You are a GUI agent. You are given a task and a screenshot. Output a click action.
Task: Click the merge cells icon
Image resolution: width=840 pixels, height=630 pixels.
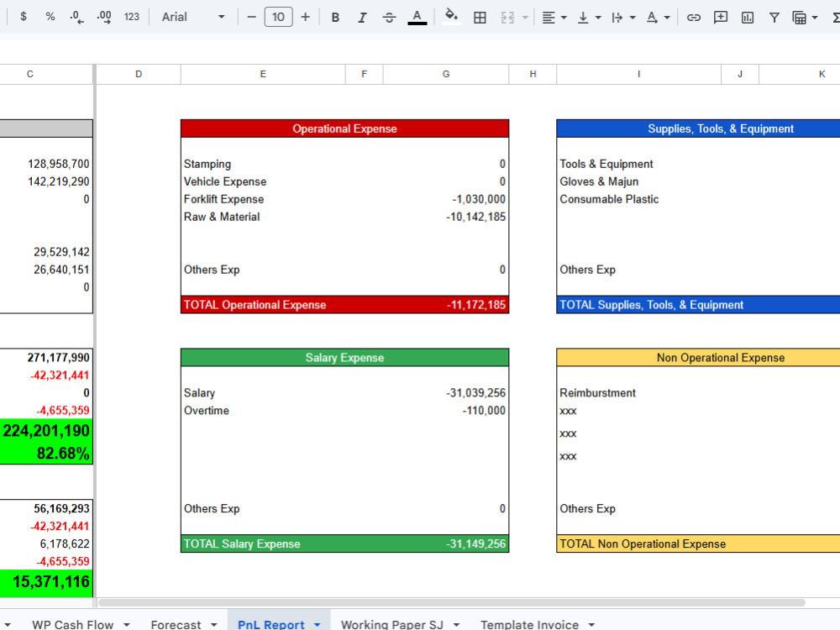[x=507, y=18]
